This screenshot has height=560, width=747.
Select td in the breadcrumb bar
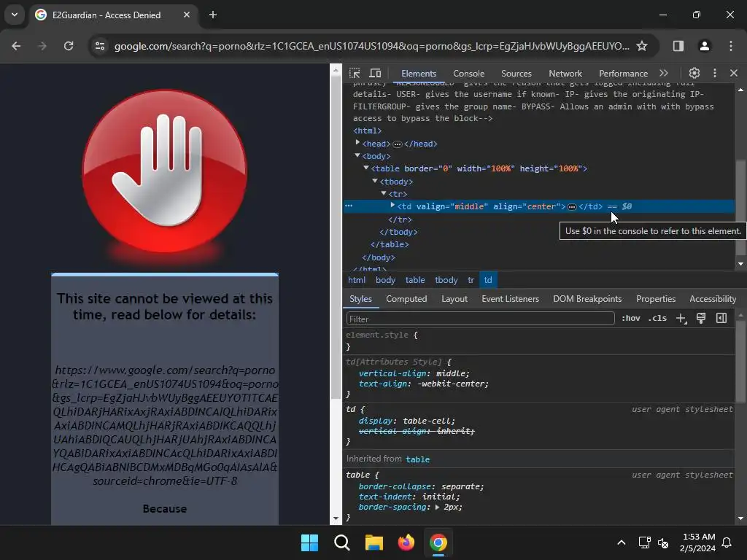(488, 280)
